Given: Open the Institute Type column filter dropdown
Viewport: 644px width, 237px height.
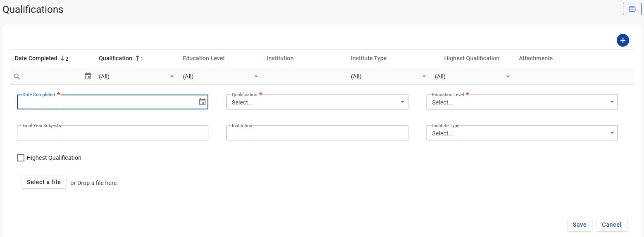Looking at the screenshot, I should click(424, 76).
